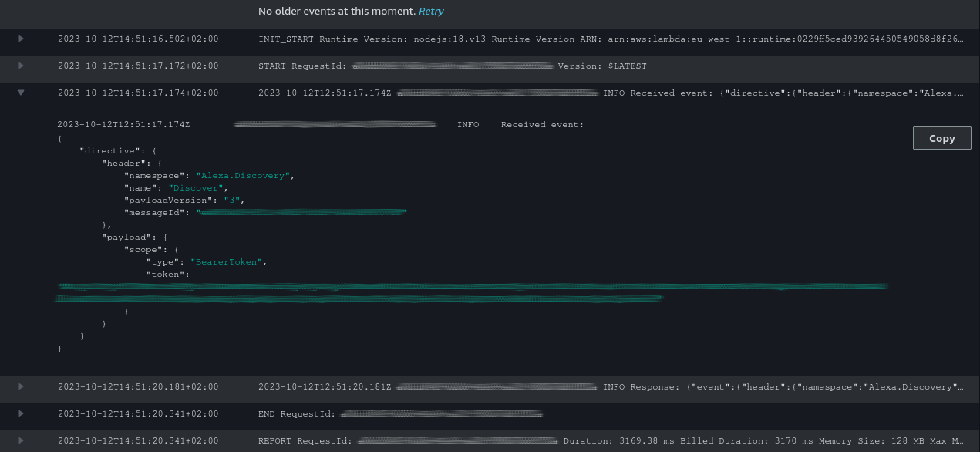
Task: Collapse the expanded Received event row arrow
Action: (21, 93)
